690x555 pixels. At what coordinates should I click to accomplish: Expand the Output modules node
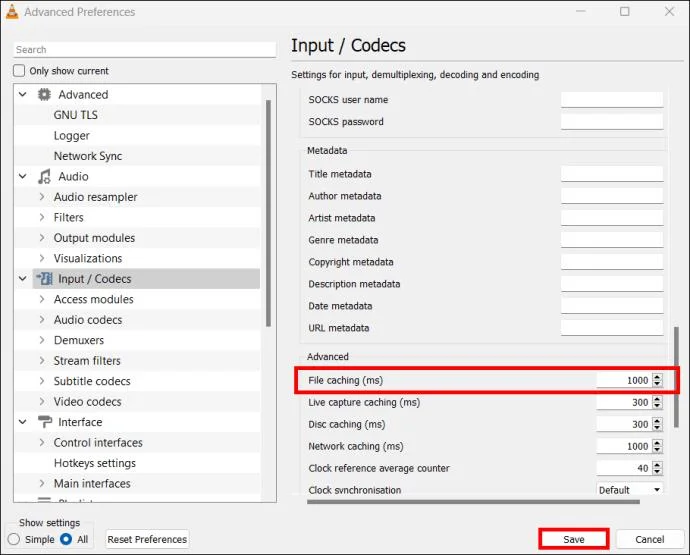[x=42, y=238]
